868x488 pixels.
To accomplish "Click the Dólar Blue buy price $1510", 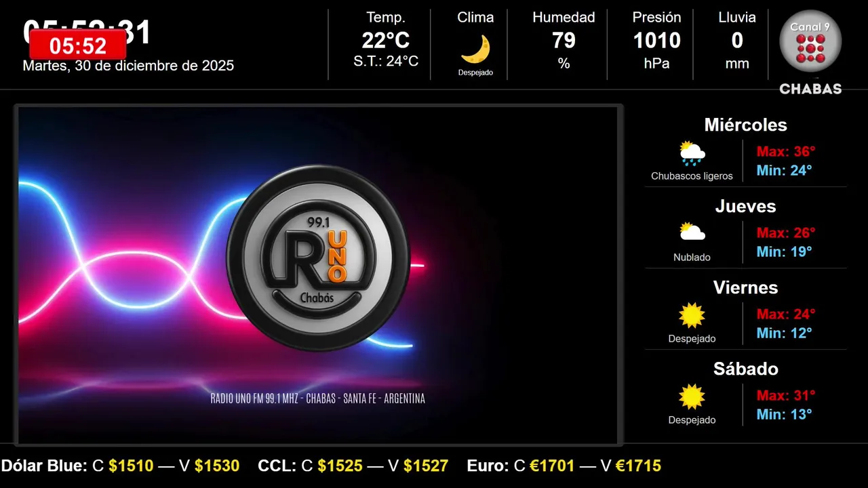I will tap(131, 466).
